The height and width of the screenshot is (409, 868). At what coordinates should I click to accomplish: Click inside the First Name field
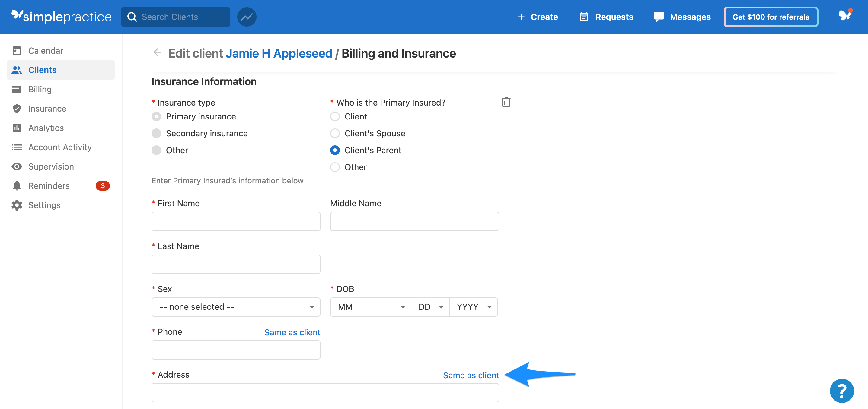tap(235, 221)
